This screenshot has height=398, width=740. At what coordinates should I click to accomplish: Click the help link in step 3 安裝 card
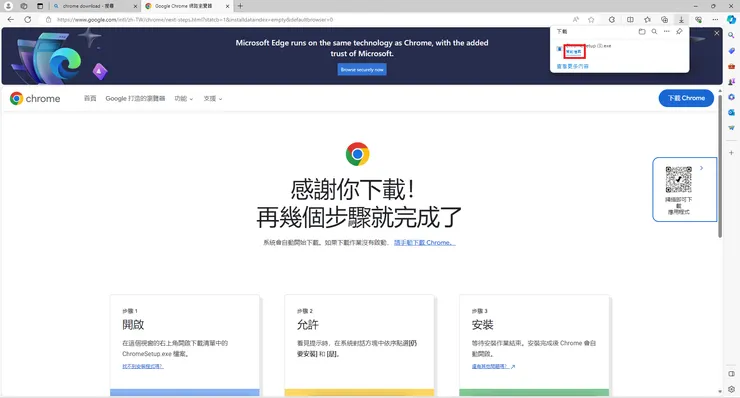(493, 366)
